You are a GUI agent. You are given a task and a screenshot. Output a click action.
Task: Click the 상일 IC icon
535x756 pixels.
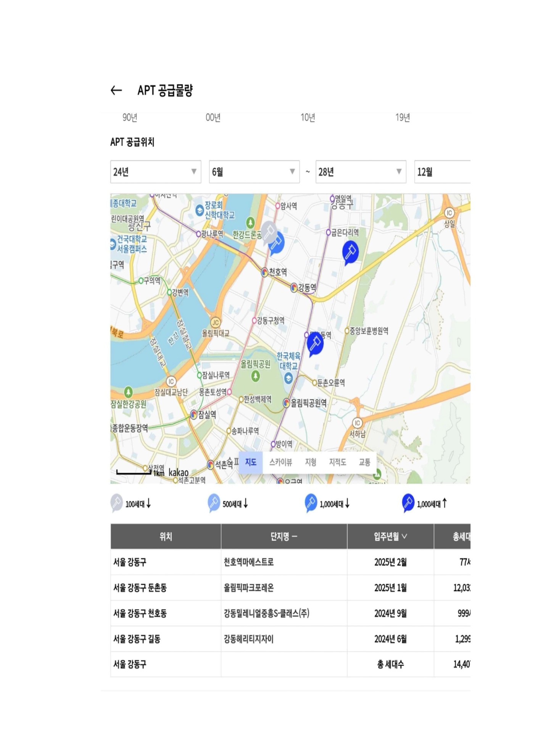click(x=449, y=213)
